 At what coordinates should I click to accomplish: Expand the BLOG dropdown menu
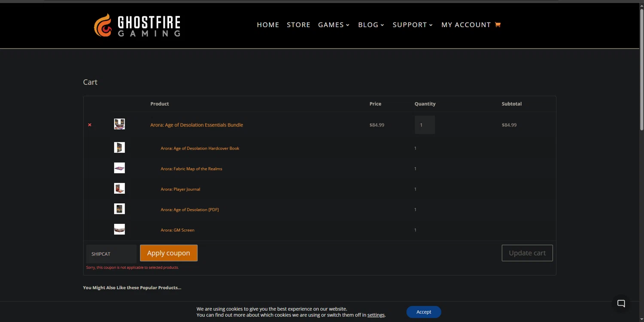coord(371,25)
